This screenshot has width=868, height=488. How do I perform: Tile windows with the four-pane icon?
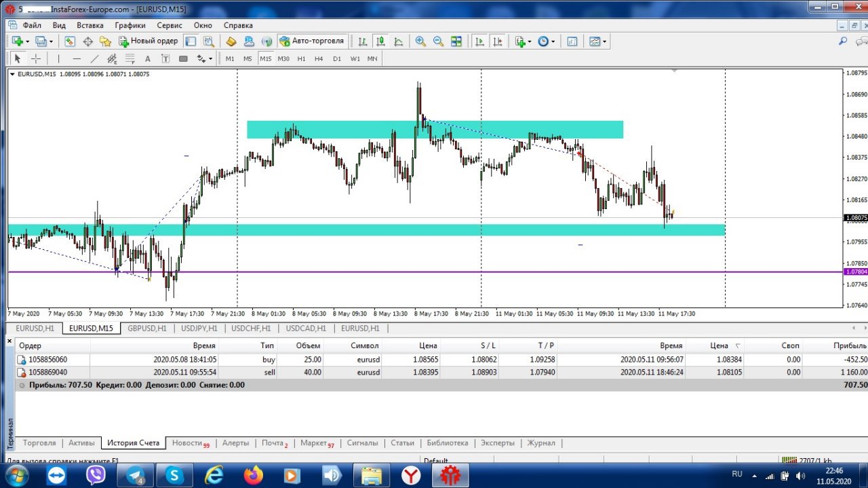click(x=456, y=41)
